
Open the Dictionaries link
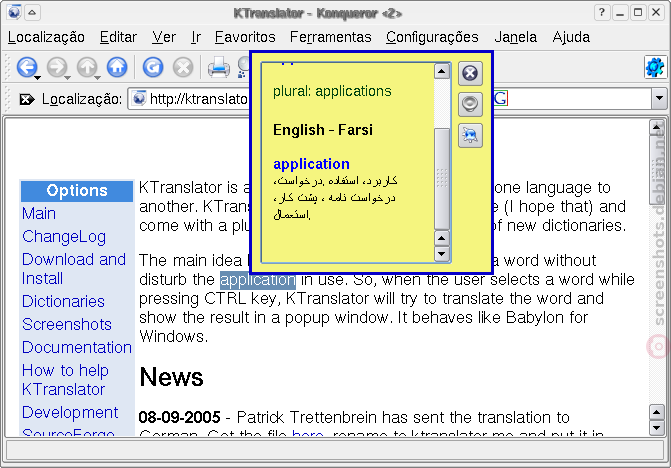pos(63,302)
